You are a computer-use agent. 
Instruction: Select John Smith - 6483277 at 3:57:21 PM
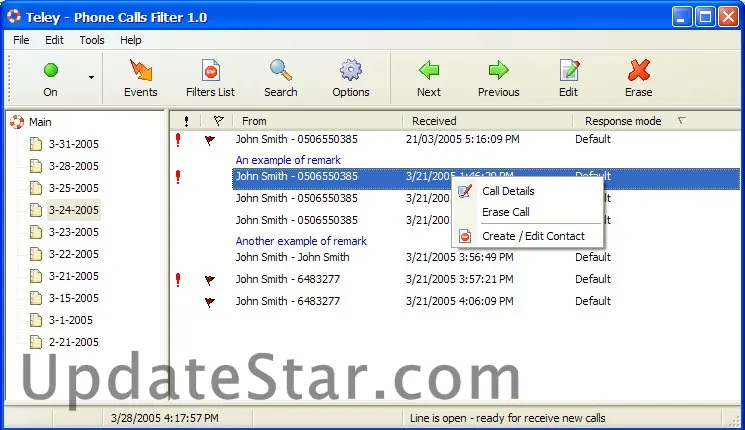point(287,279)
